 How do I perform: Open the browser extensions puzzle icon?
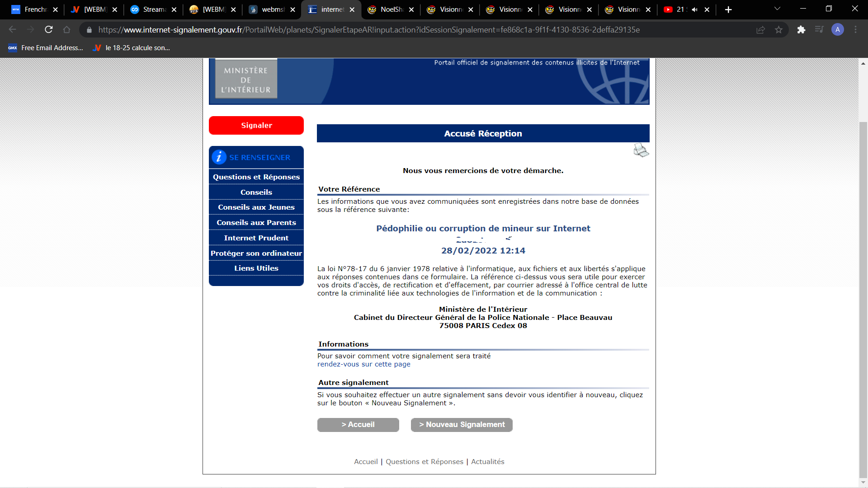pos(801,30)
